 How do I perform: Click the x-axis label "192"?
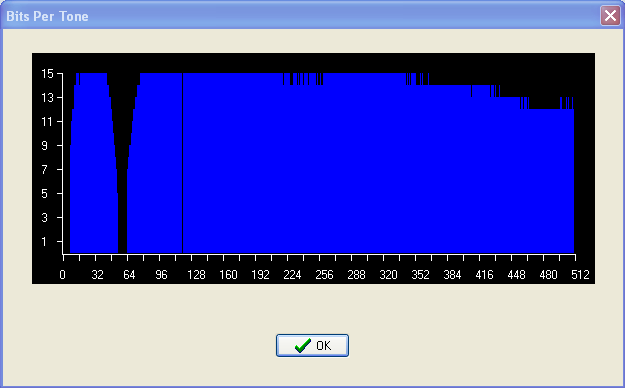pos(260,275)
